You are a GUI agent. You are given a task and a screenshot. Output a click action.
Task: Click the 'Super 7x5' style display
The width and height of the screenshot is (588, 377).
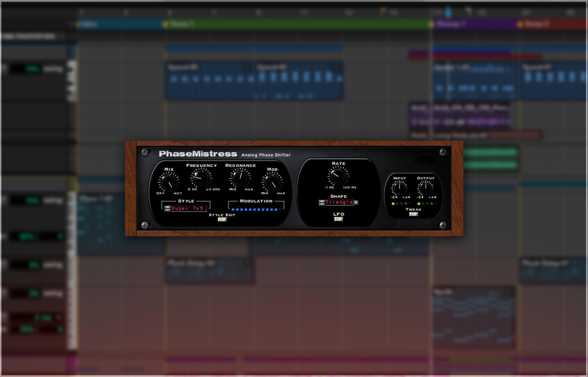point(188,208)
